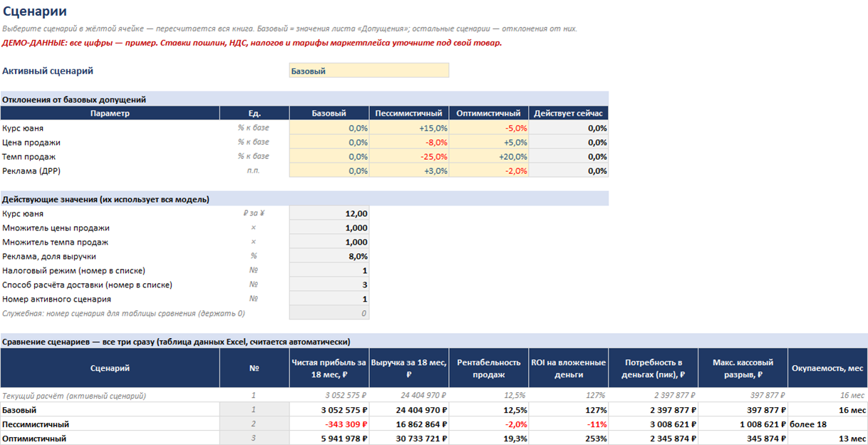Click the 'Пессимистичный' column header in deviations table
The height and width of the screenshot is (445, 868).
coord(409,113)
